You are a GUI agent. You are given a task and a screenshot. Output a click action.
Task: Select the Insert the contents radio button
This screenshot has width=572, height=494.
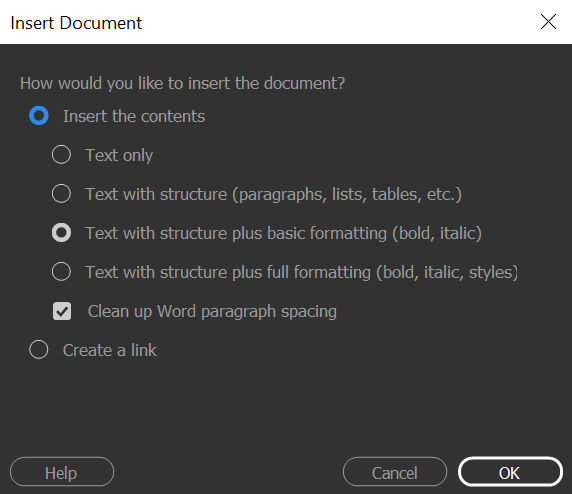pos(39,116)
